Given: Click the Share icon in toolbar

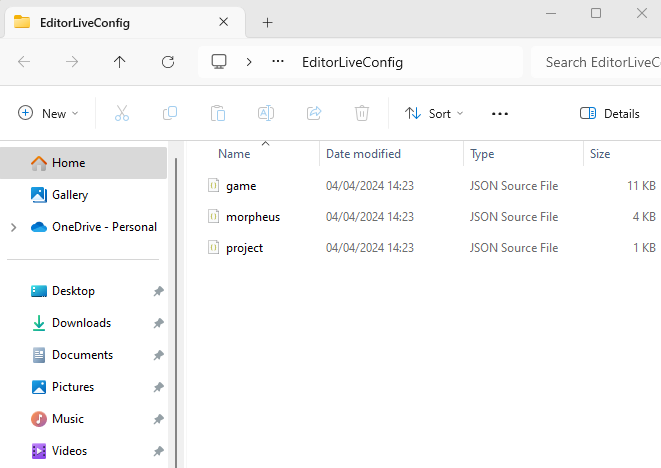Looking at the screenshot, I should pos(314,114).
